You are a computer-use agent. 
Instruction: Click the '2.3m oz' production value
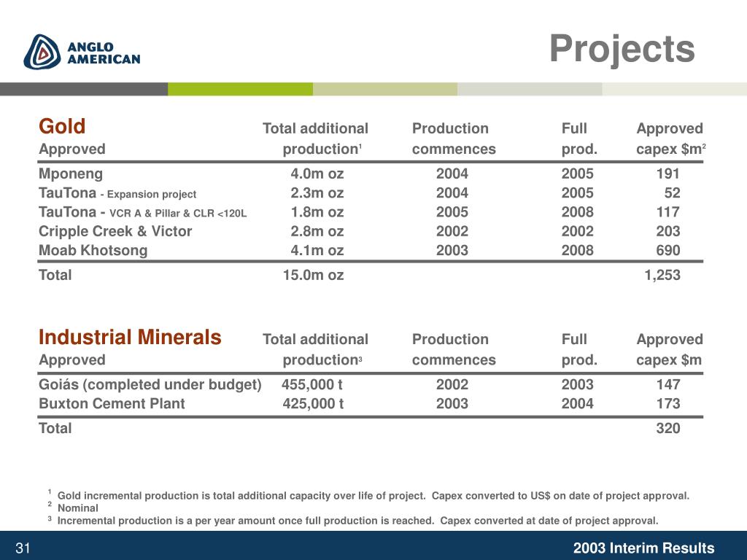point(317,192)
